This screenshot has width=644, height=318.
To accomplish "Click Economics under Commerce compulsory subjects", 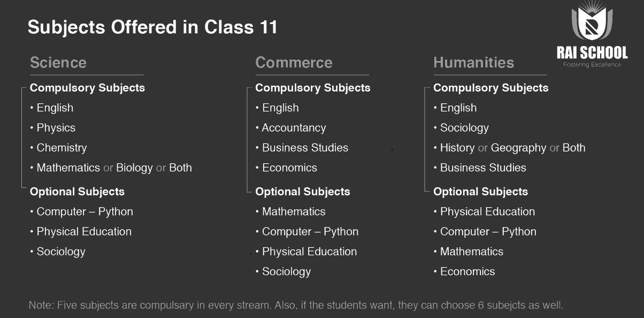I will (289, 168).
